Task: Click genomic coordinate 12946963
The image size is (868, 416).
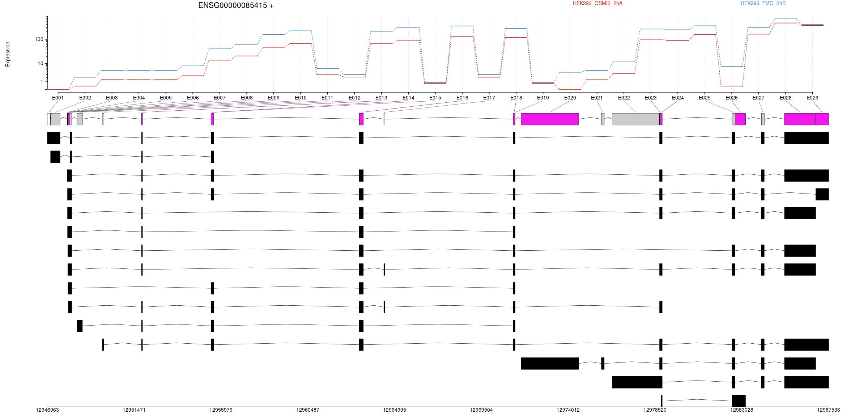Action: tap(47, 410)
